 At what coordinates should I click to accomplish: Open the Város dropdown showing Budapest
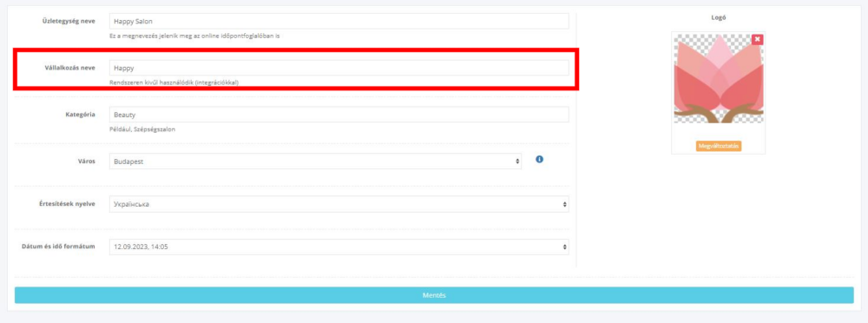(316, 161)
